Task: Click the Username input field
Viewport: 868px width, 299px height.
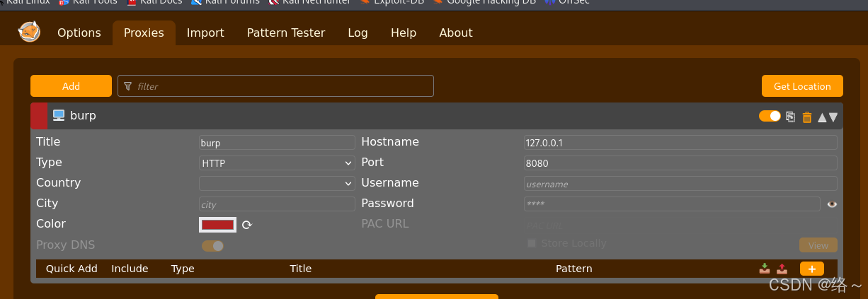Action: [680, 184]
